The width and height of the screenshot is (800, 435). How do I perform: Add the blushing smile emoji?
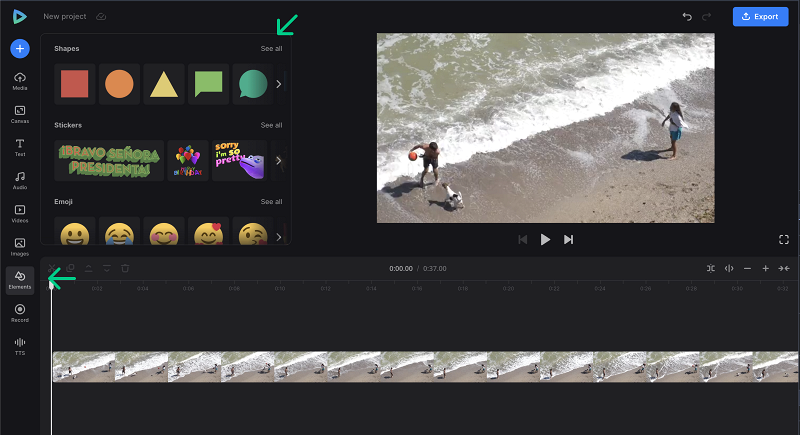coord(164,233)
